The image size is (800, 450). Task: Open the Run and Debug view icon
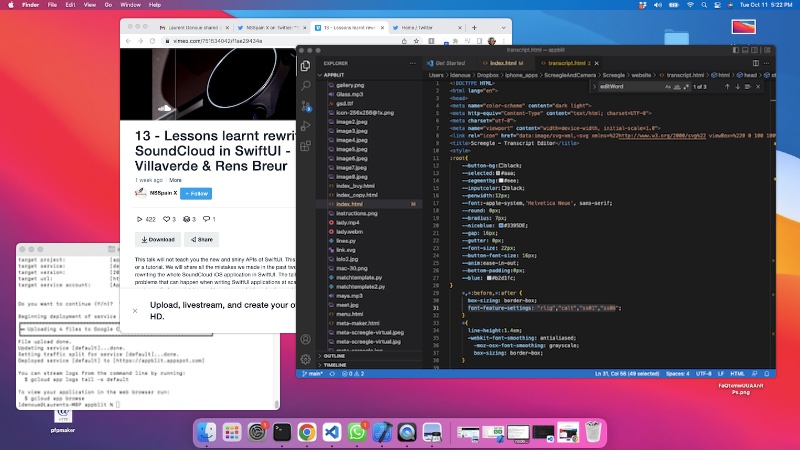click(x=306, y=126)
